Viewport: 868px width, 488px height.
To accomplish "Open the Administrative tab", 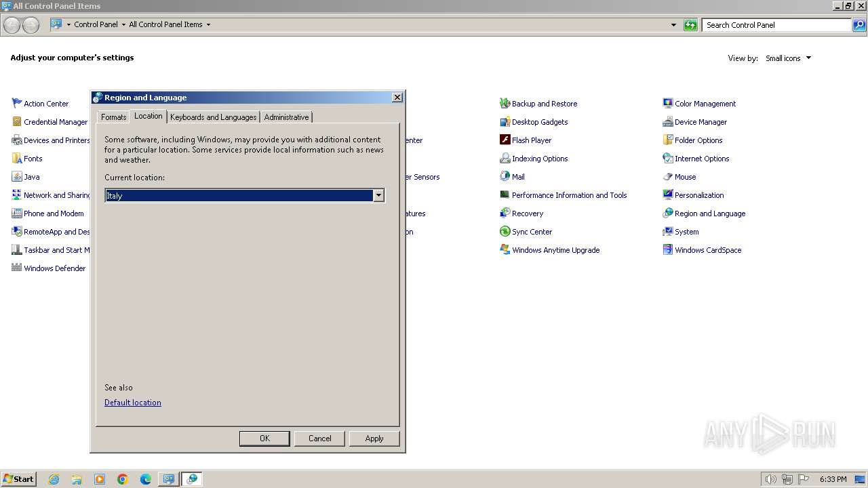I will (286, 117).
